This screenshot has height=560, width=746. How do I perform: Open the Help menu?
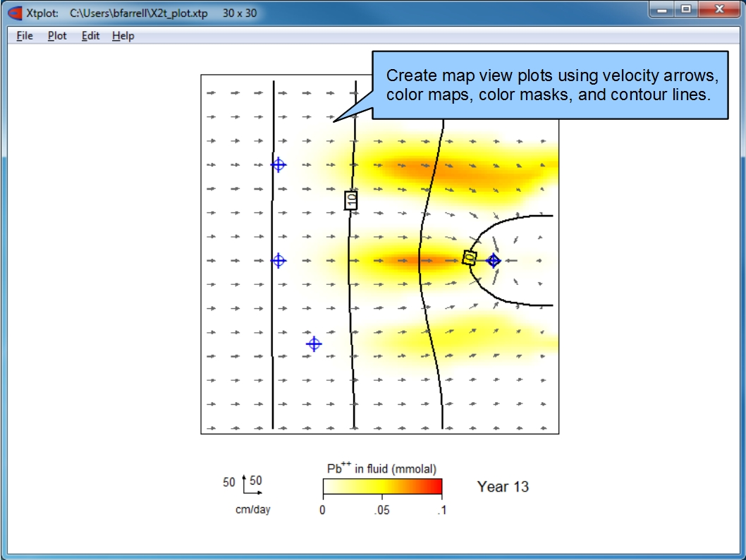123,36
